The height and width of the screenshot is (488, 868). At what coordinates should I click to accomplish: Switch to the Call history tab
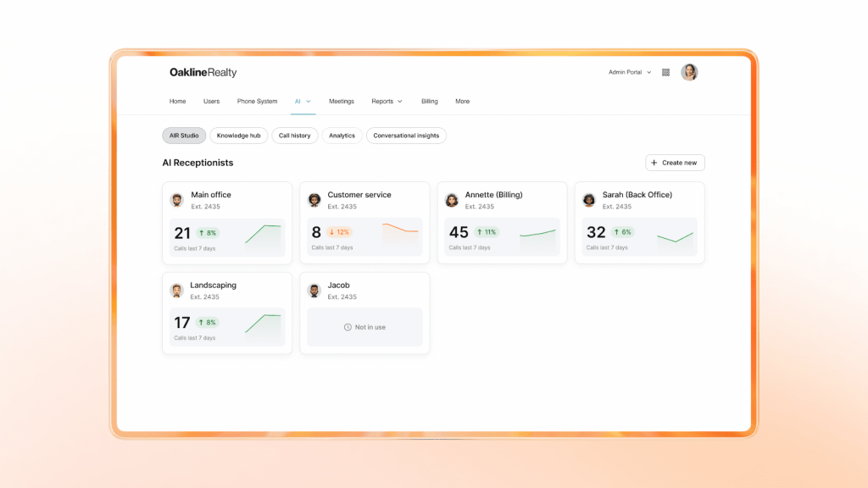tap(294, 136)
